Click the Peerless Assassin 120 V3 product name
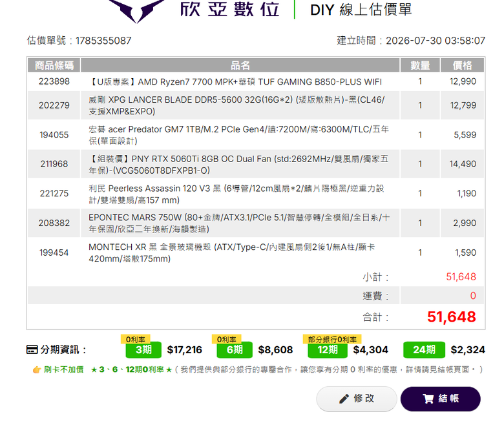Screen dimensions: 504x423 point(236,194)
